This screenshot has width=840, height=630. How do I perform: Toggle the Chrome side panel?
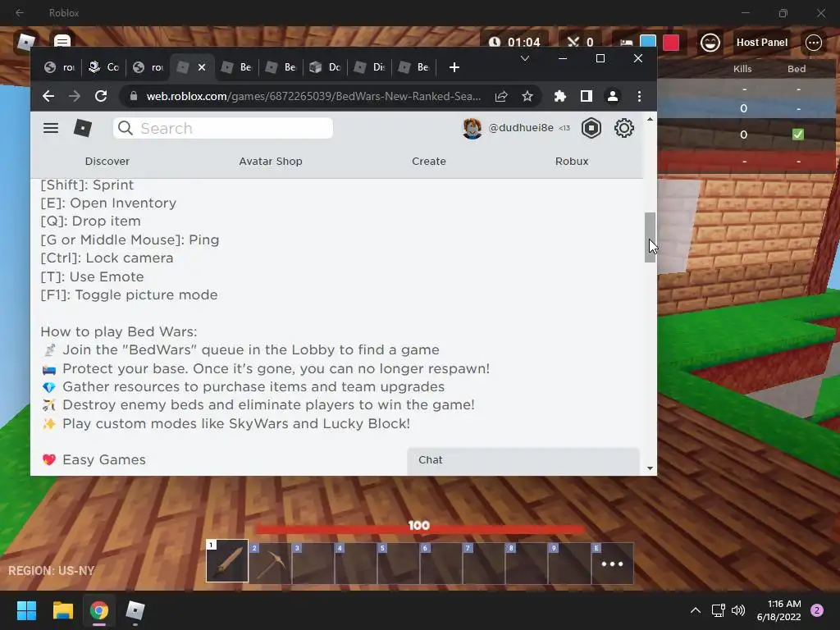(x=586, y=96)
